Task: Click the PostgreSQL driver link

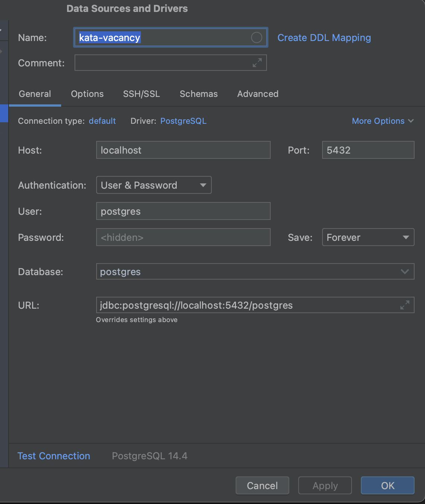Action: point(183,121)
